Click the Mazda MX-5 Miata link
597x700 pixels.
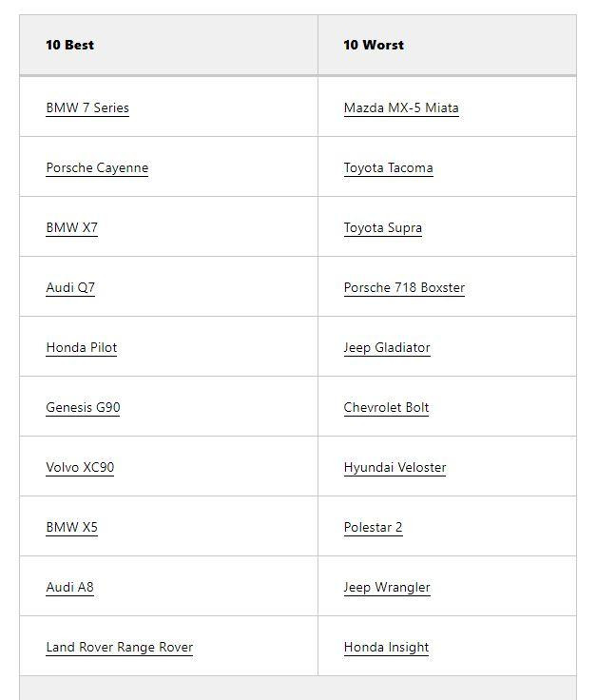tap(401, 107)
